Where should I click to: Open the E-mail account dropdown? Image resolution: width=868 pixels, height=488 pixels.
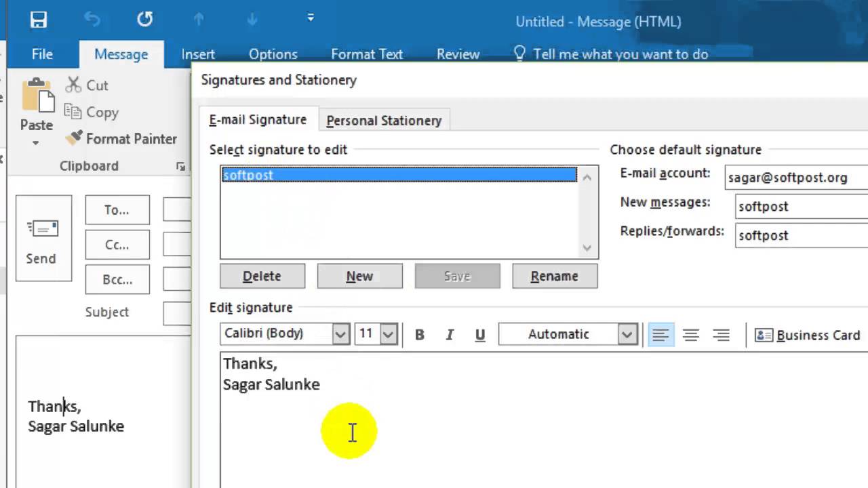click(x=796, y=178)
